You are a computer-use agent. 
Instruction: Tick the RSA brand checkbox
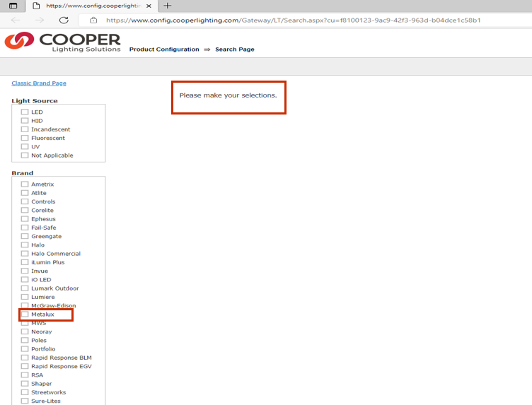[x=25, y=375]
